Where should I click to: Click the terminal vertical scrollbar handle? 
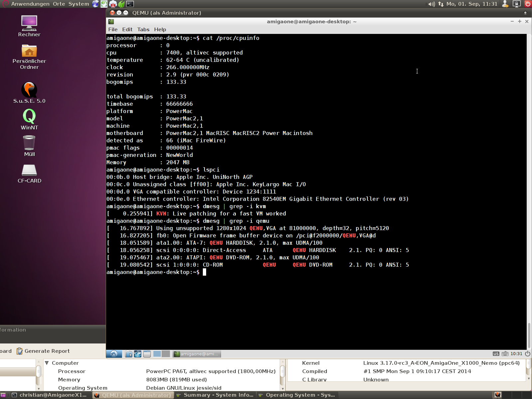click(529, 335)
